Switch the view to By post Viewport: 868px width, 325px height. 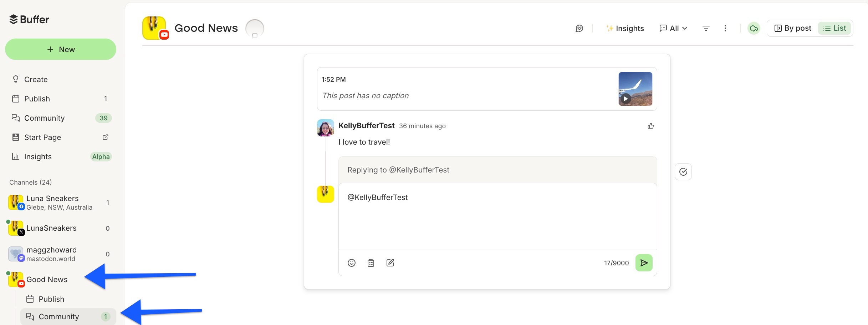[792, 28]
